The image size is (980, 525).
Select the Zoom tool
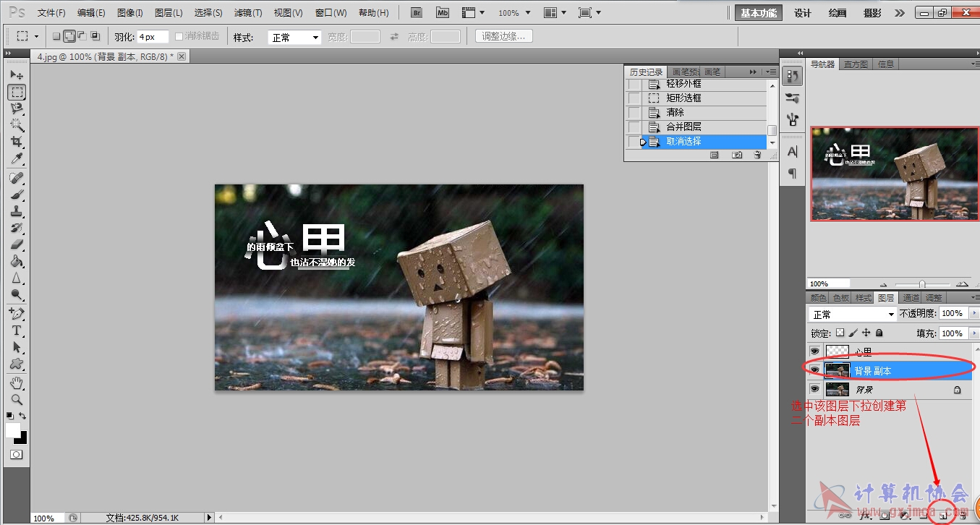coord(17,399)
